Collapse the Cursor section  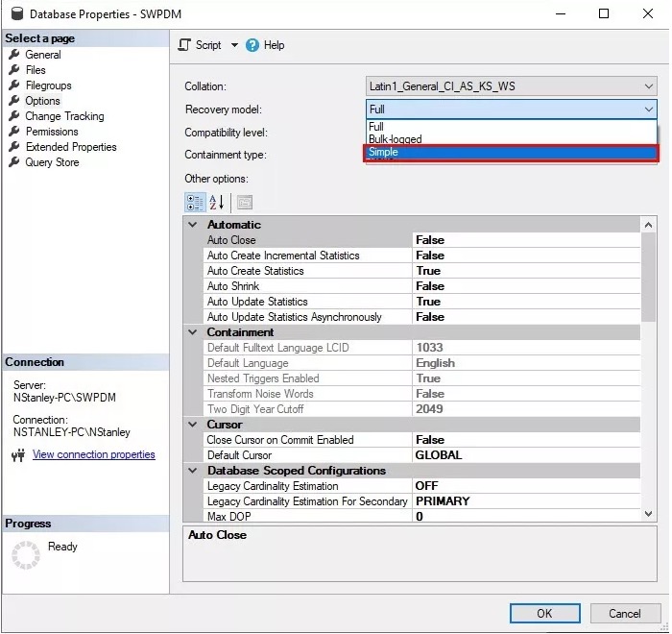[x=193, y=425]
